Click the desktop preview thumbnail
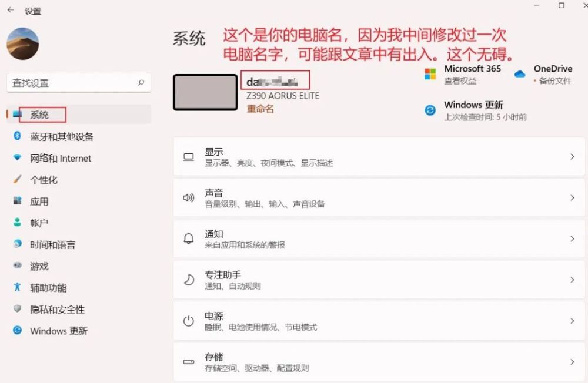 coord(205,92)
